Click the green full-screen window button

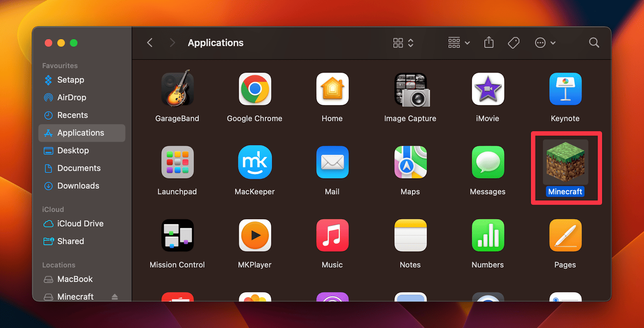tap(74, 43)
